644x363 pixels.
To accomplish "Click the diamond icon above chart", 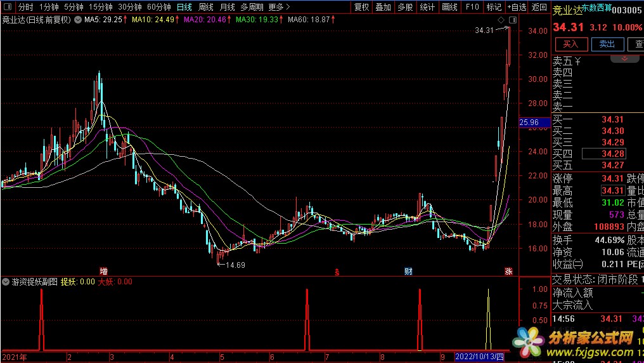I will point(501,20).
